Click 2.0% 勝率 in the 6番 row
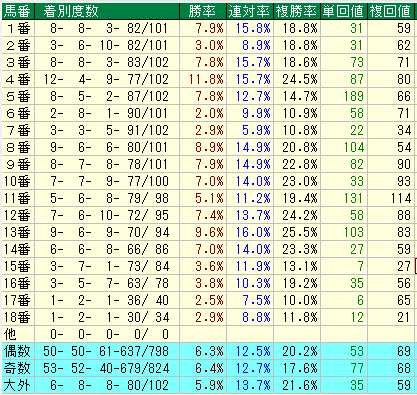Image resolution: width=417 pixels, height=395 pixels. pyautogui.click(x=209, y=113)
